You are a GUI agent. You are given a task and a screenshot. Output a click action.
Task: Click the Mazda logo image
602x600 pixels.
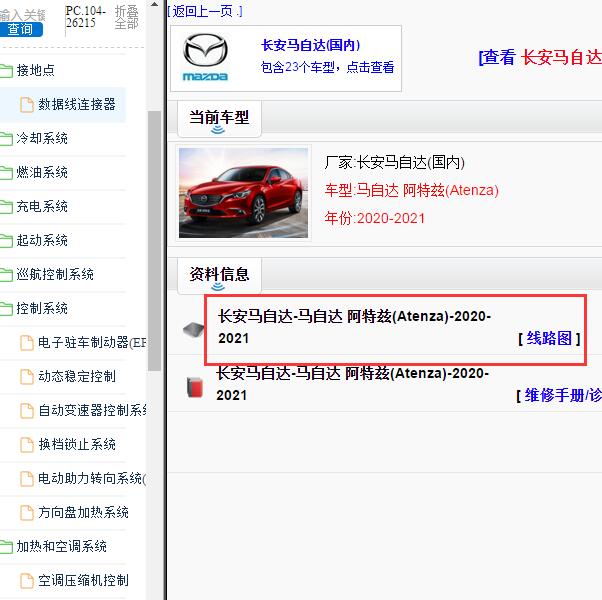coord(205,58)
